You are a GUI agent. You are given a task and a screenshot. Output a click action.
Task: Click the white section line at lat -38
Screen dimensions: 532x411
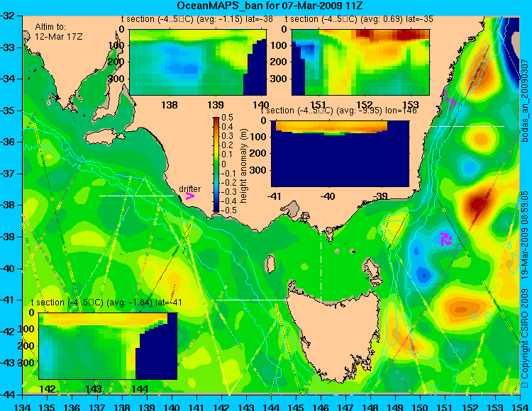tap(136, 196)
